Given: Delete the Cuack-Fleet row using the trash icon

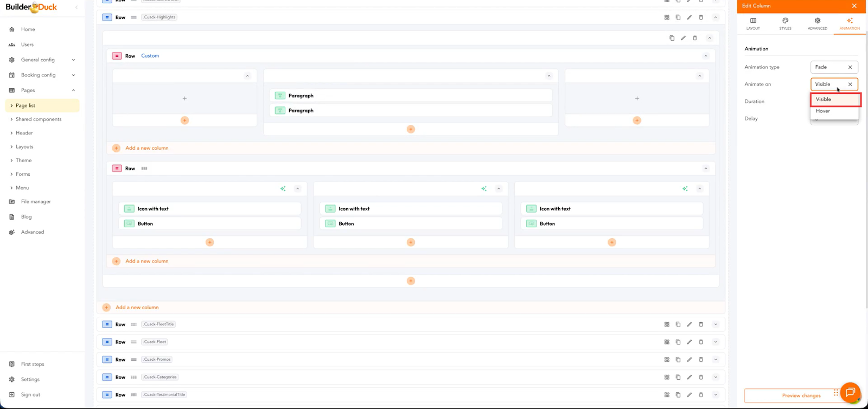Looking at the screenshot, I should [700, 342].
